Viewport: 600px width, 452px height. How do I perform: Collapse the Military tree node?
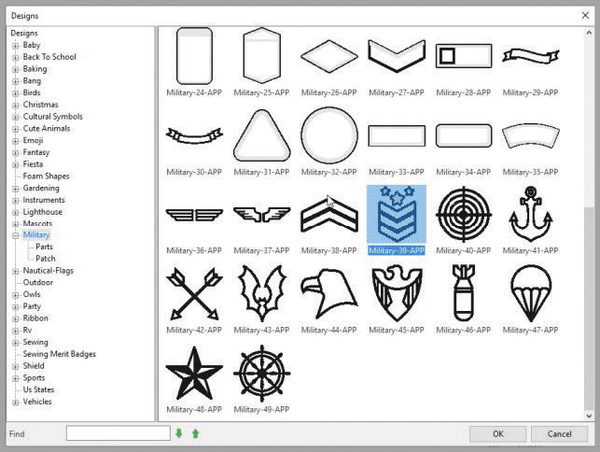(15, 235)
